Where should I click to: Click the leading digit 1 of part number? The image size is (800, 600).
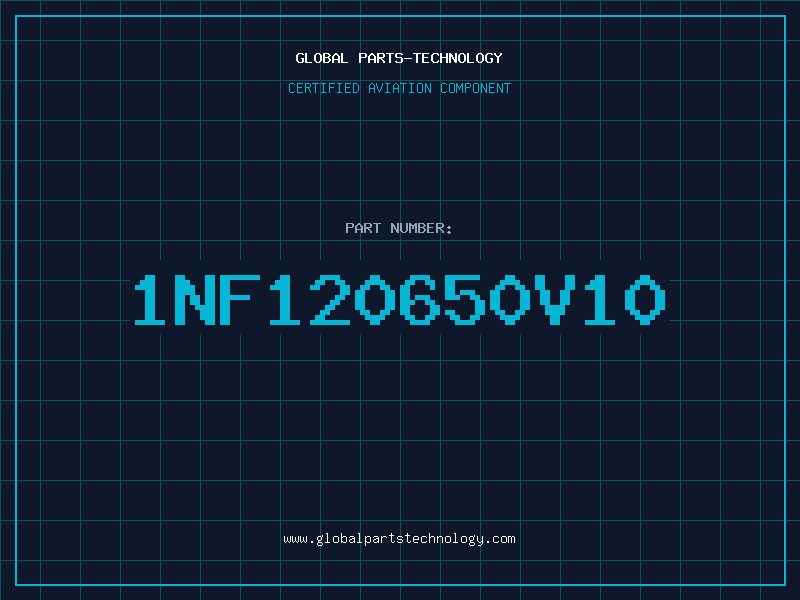point(149,300)
